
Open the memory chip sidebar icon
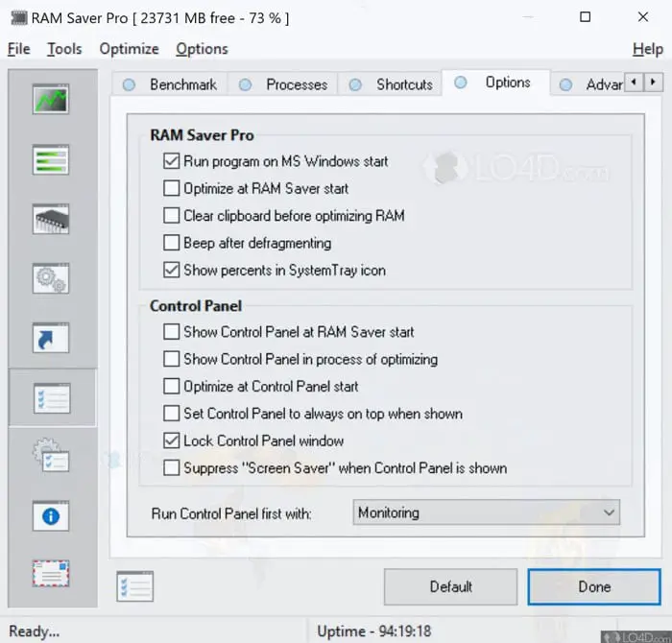[51, 220]
